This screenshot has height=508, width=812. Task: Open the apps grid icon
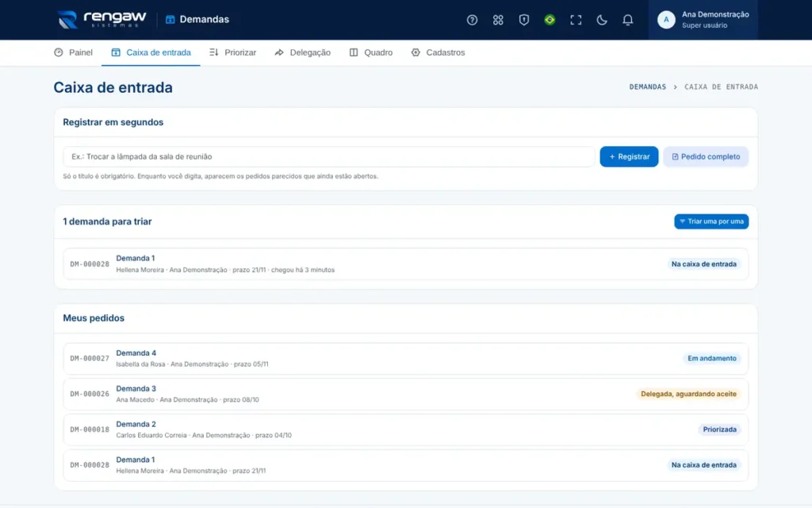coord(498,20)
